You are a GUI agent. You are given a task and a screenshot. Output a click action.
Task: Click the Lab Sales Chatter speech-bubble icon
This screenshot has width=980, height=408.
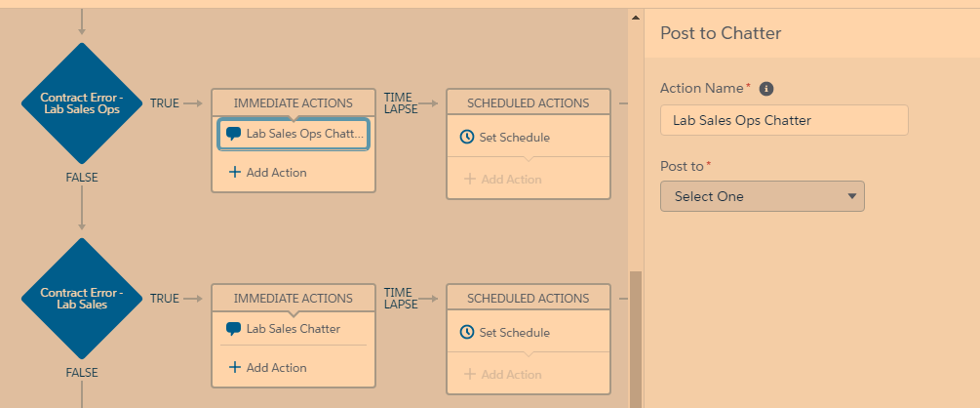[x=233, y=329]
